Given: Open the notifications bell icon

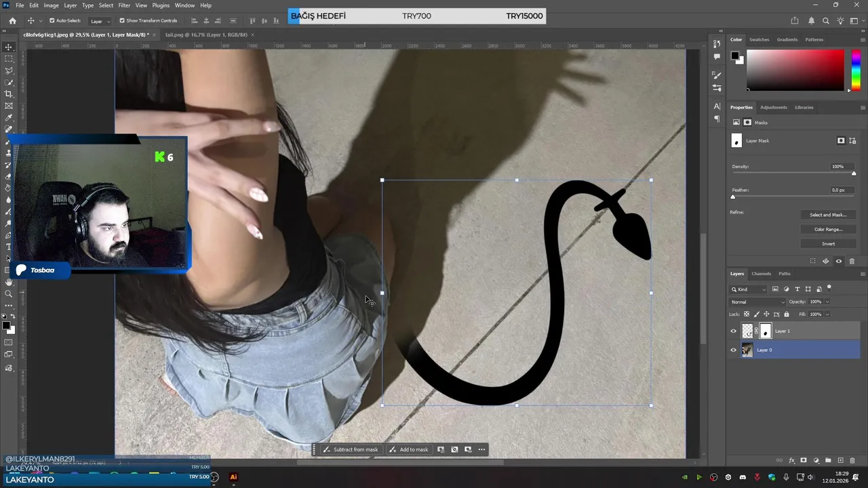Looking at the screenshot, I should pyautogui.click(x=811, y=20).
